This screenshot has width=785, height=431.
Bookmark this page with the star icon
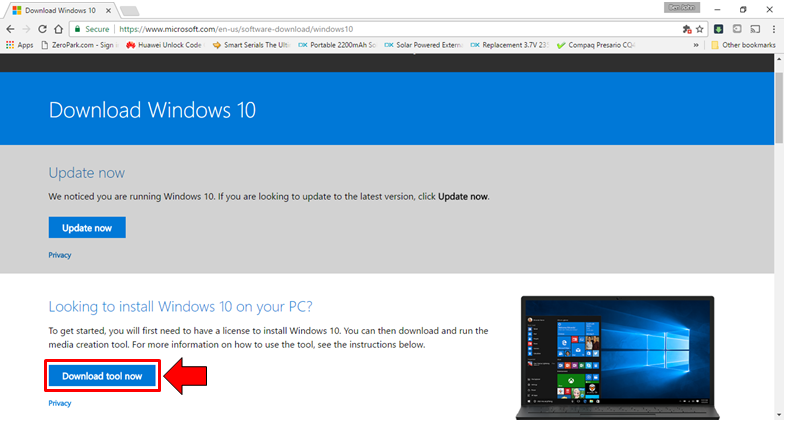tap(700, 29)
